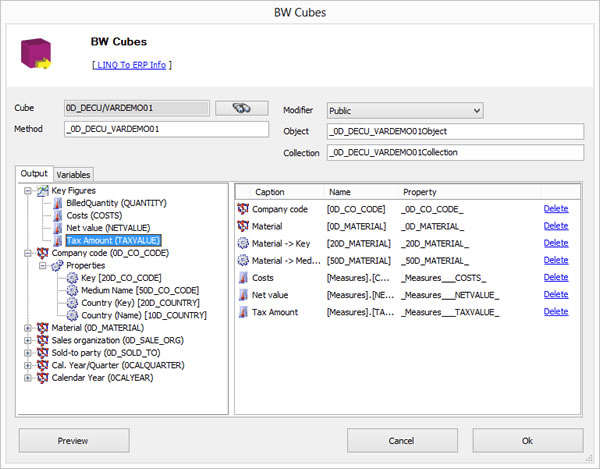
Task: Select Tax Amount (TAXVALUE) in tree
Action: [x=106, y=240]
